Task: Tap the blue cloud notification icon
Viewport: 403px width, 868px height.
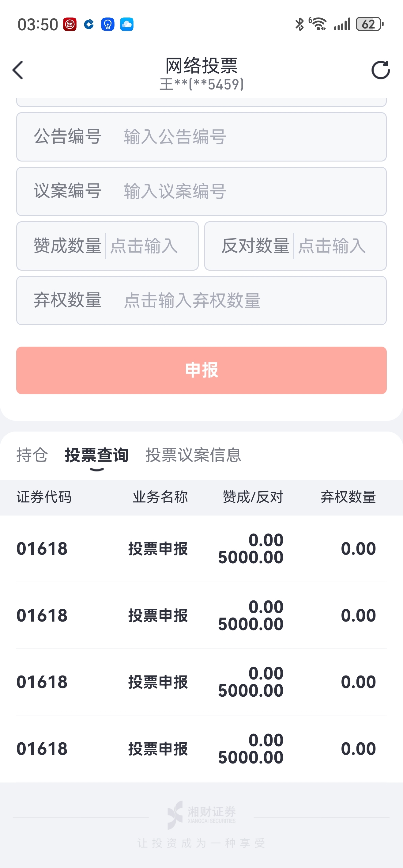Action: [126, 24]
